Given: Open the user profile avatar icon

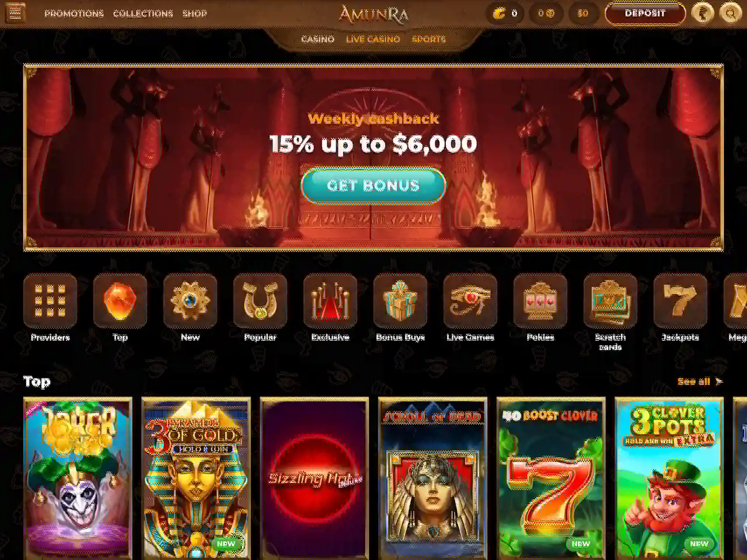Looking at the screenshot, I should point(703,13).
